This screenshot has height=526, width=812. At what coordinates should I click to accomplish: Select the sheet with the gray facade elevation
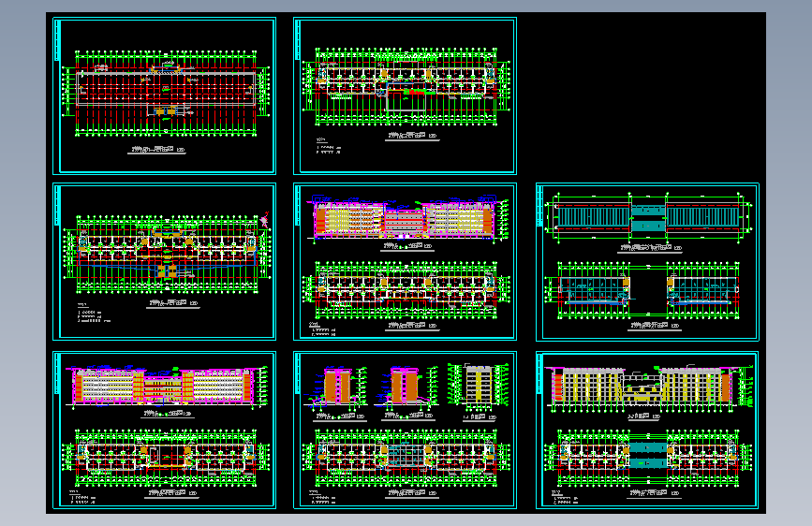click(647, 431)
